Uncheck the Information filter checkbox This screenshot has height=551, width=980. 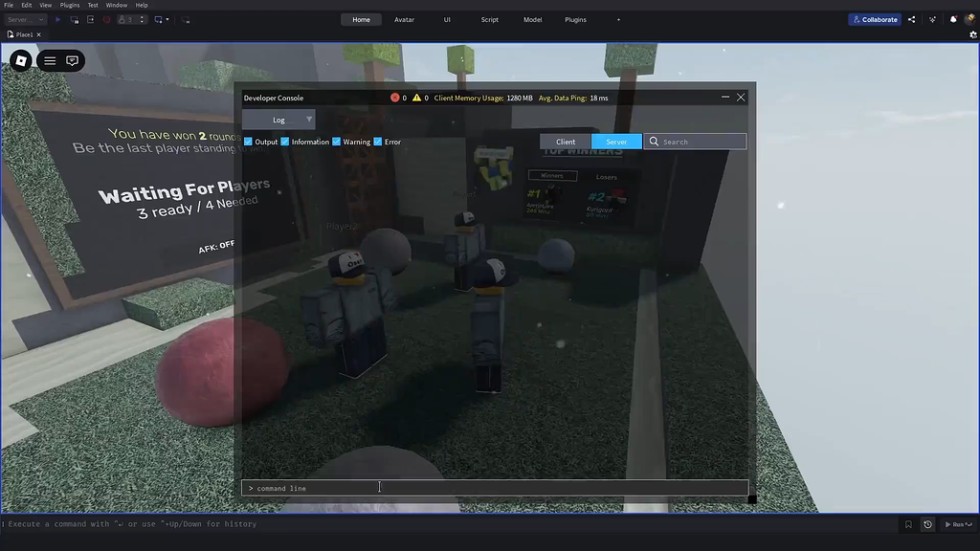click(285, 142)
